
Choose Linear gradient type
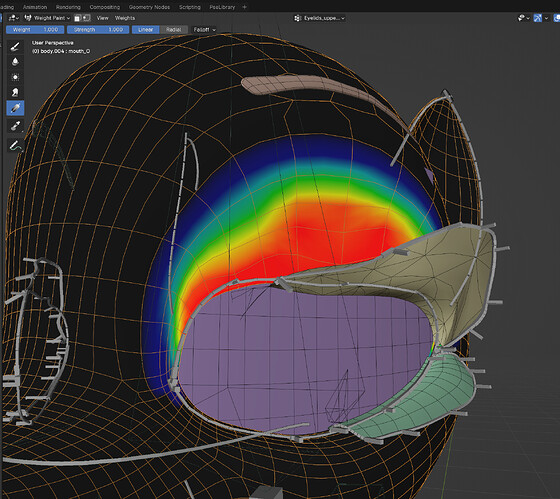145,30
